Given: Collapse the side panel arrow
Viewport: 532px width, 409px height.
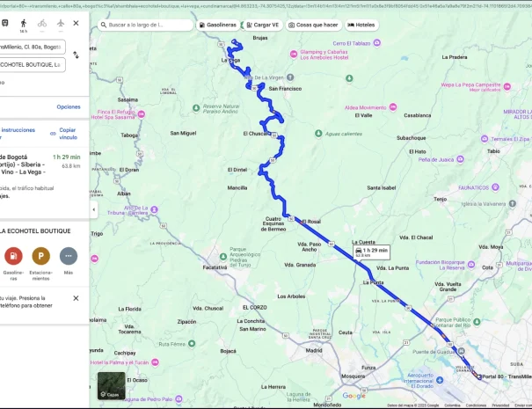Looking at the screenshot, I should click(x=93, y=209).
